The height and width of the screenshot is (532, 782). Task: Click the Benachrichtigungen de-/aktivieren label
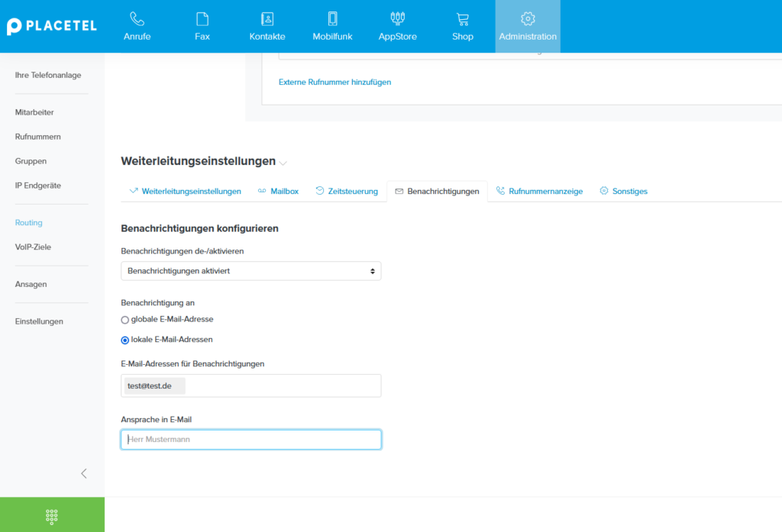click(x=182, y=251)
